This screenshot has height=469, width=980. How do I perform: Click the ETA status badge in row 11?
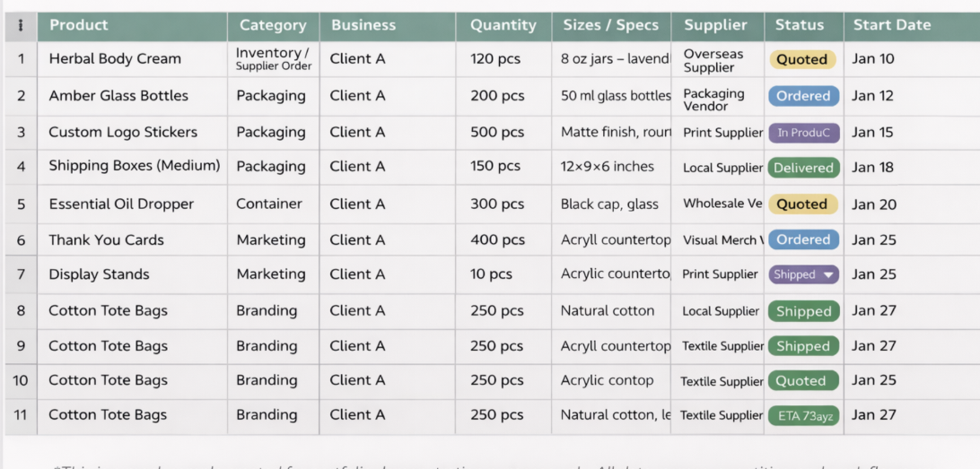click(x=803, y=416)
